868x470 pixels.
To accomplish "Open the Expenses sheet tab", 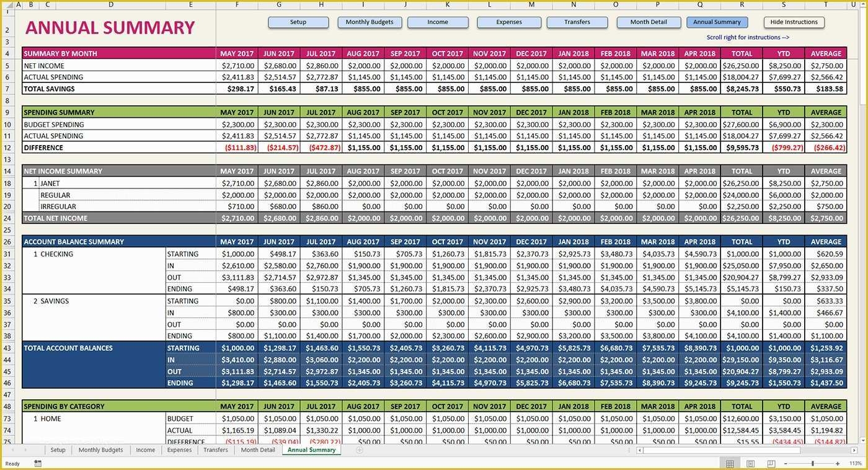I will pos(179,450).
